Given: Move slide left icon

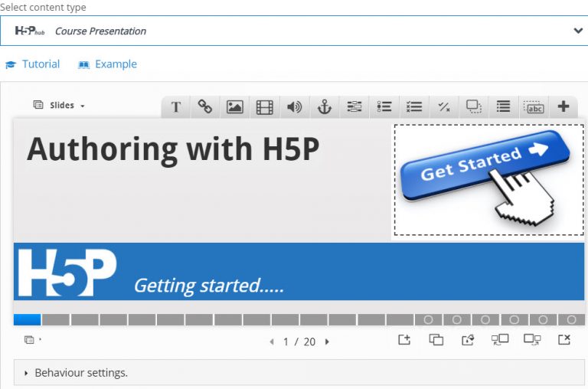Looking at the screenshot, I should pos(500,340).
